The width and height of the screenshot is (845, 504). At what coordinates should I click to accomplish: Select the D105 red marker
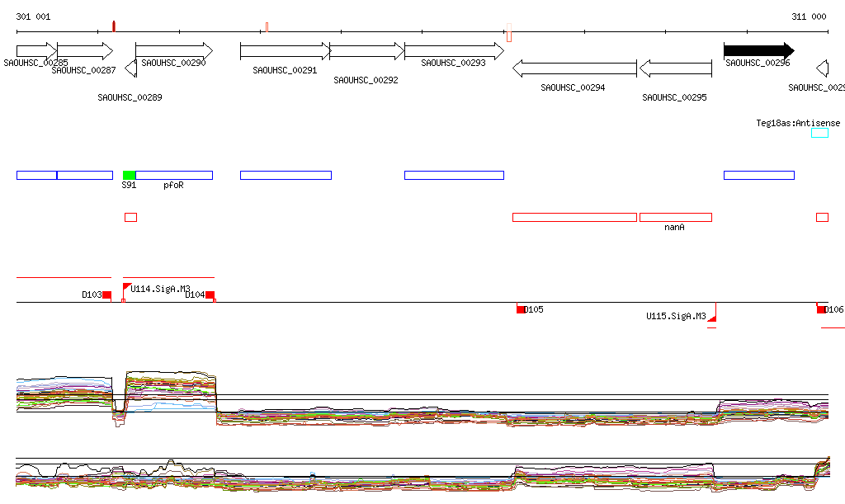(521, 309)
